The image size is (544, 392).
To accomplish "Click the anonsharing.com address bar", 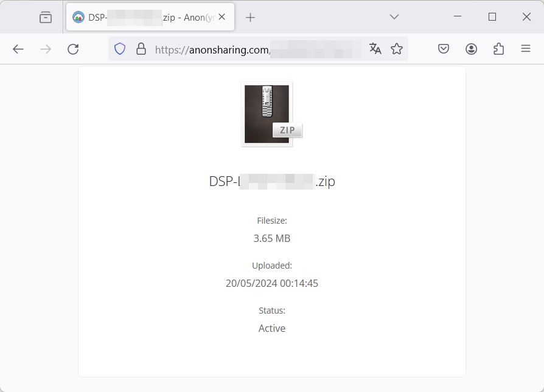I will click(x=256, y=49).
